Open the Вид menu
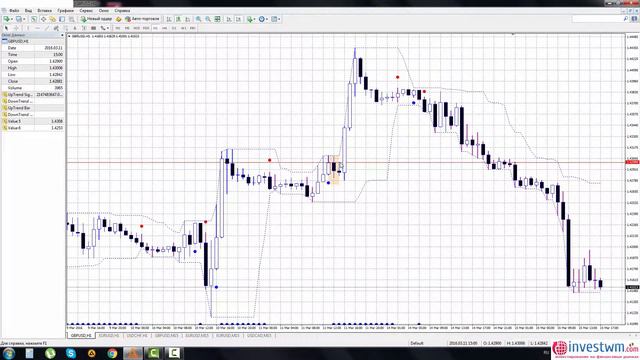Image resolution: width=640 pixels, height=360 pixels. point(28,10)
